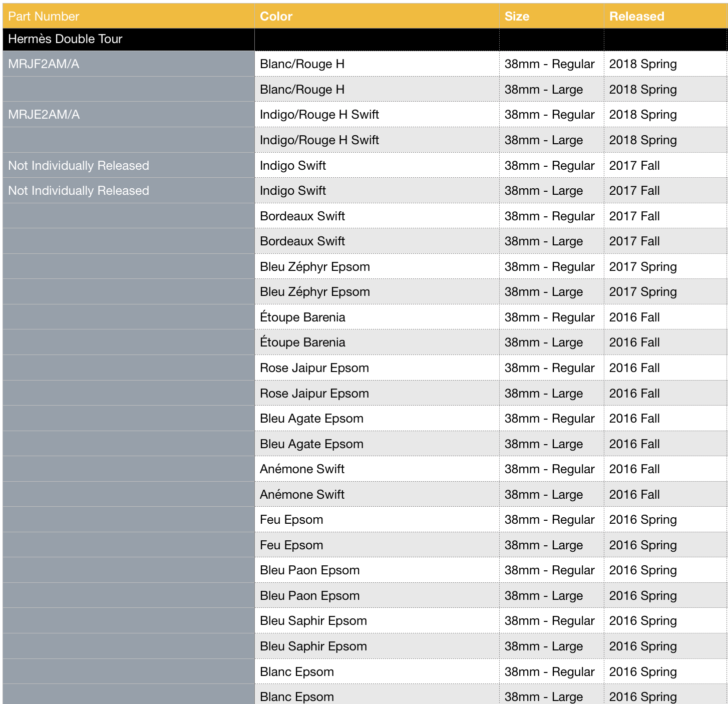This screenshot has height=704, width=728.
Task: Select part number MRJF2AM/A
Action: coord(44,64)
